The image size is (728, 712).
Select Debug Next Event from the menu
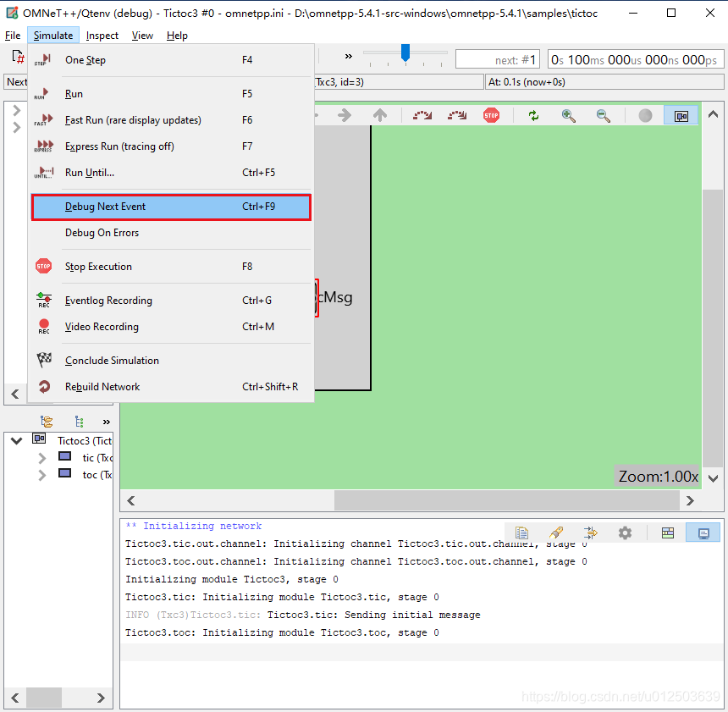click(x=103, y=207)
